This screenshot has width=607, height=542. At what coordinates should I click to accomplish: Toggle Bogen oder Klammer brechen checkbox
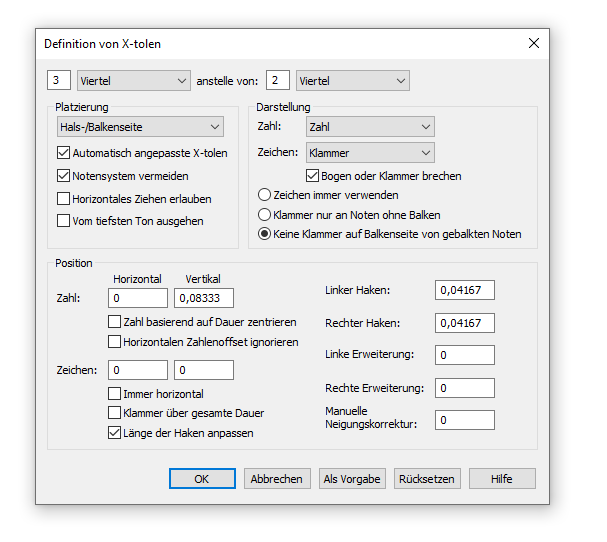(x=312, y=176)
